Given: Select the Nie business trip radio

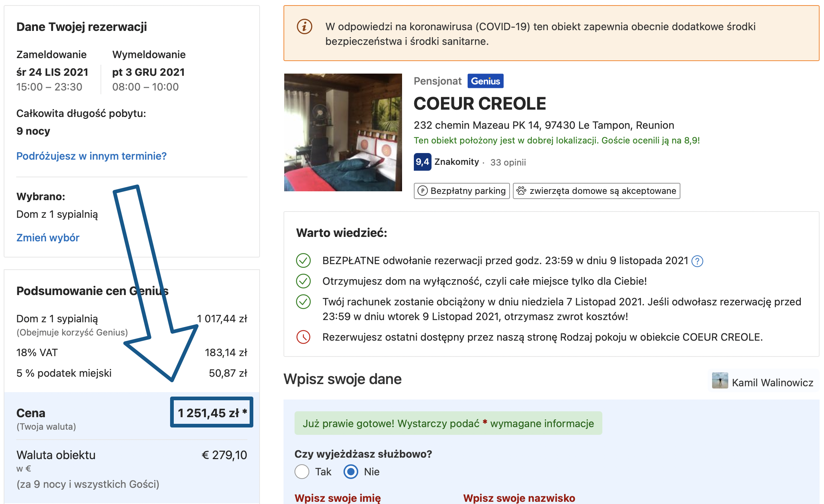Looking at the screenshot, I should coord(351,472).
